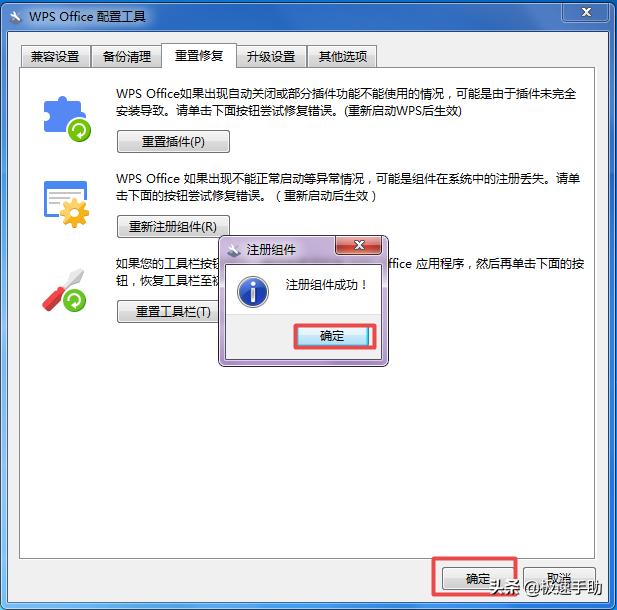Click the 重置工具栏(T) button
This screenshot has width=617, height=610.
point(168,312)
